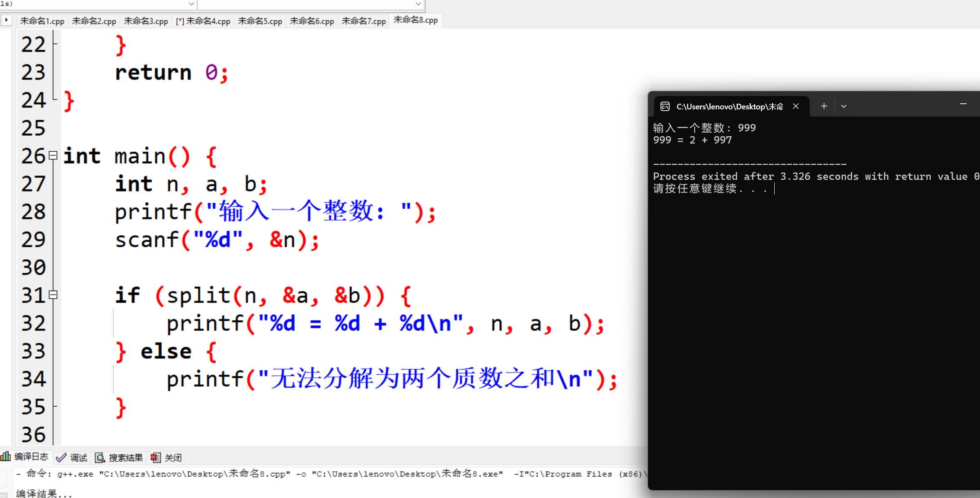Switch to the 未命名1.cpp file tab
Screen dimensions: 980x498
[42, 21]
